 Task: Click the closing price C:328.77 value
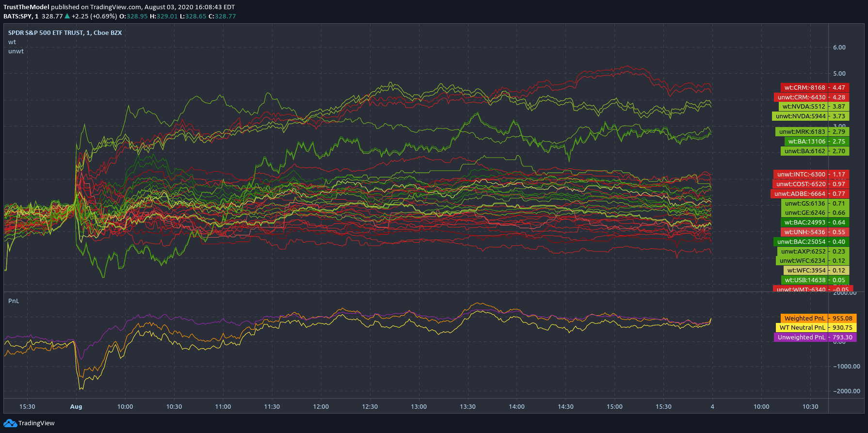point(222,16)
